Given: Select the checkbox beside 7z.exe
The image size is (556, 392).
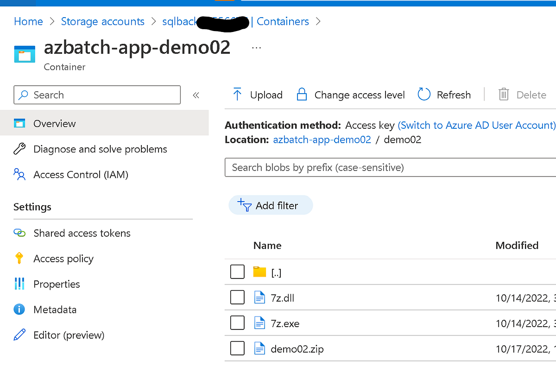Looking at the screenshot, I should coord(237,322).
